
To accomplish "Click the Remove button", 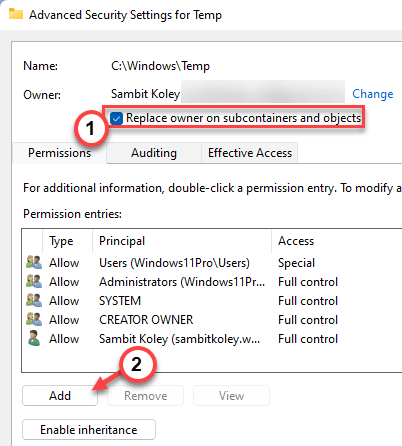I will point(145,396).
